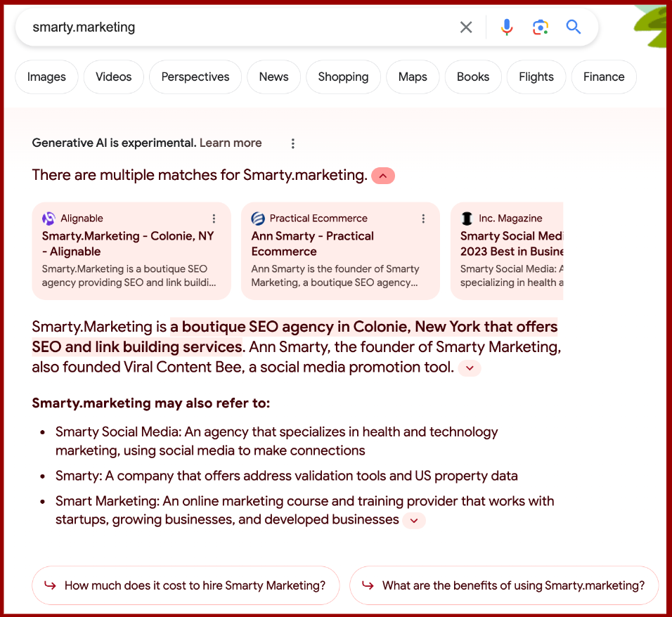The width and height of the screenshot is (672, 617).
Task: Click the Inc. Magazine logo icon
Action: tap(467, 219)
